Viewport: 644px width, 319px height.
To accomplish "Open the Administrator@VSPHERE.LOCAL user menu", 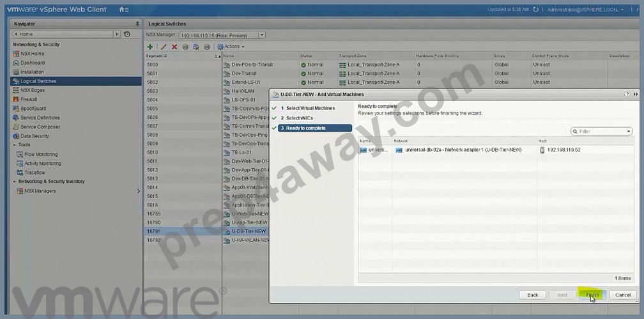I will coord(585,10).
